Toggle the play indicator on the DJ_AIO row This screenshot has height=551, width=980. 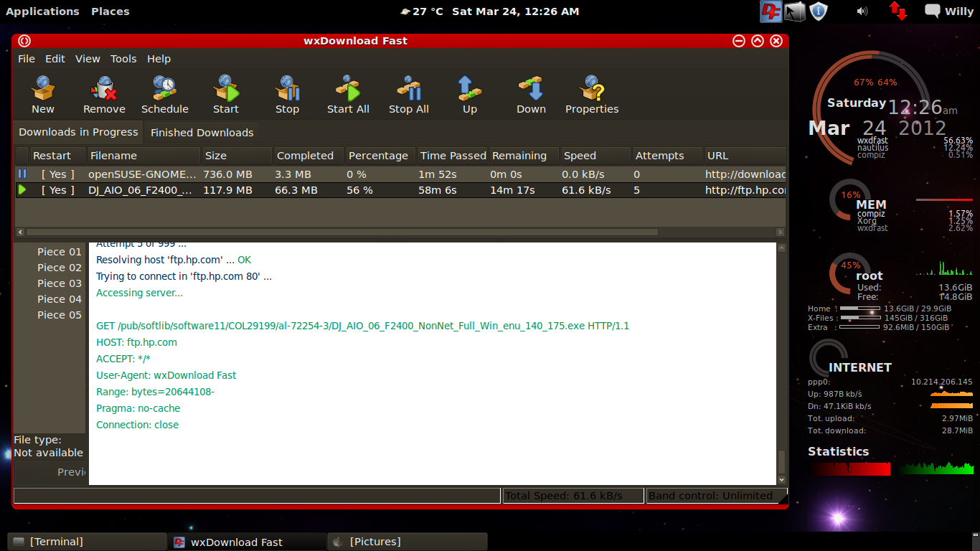pyautogui.click(x=22, y=190)
